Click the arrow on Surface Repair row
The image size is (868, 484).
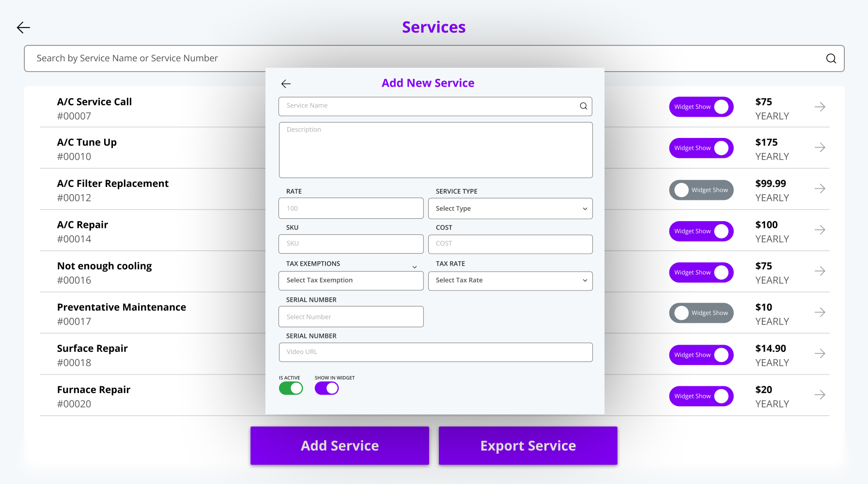click(x=820, y=354)
